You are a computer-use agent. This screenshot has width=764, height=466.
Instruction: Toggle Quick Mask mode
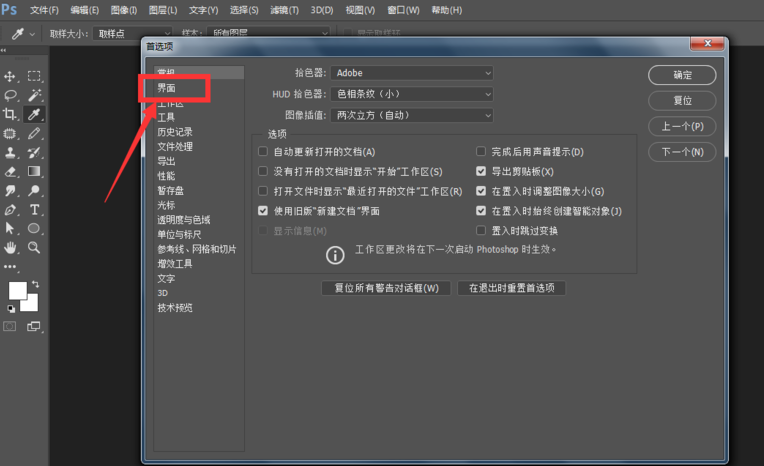click(x=10, y=326)
